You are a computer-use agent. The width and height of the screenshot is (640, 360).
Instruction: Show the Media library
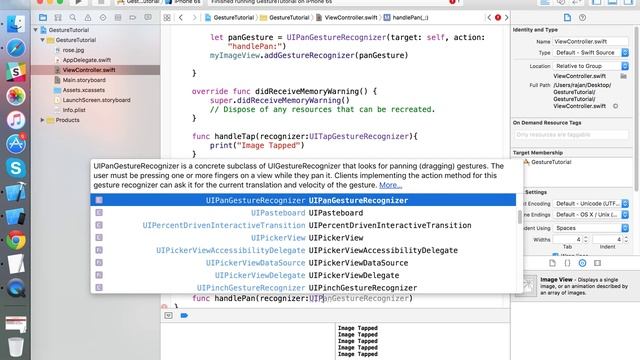pyautogui.click(x=598, y=263)
